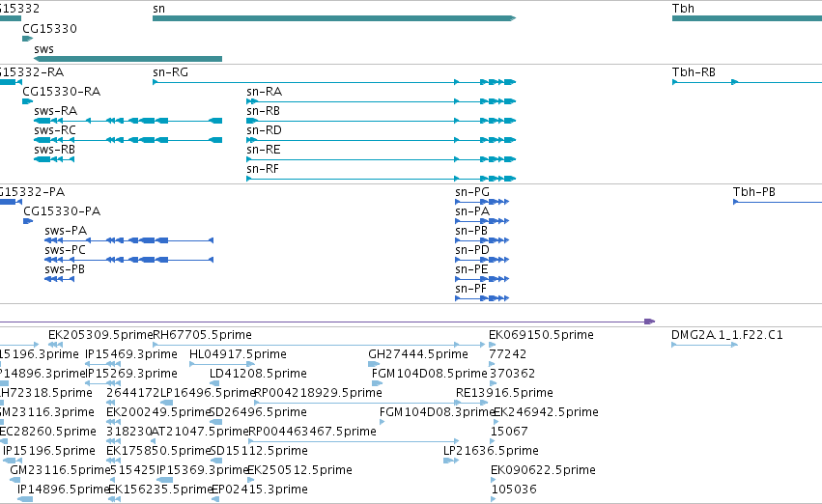Viewport: 822px width, 504px height.
Task: Open the sn-PB protein label
Action: coord(471,231)
